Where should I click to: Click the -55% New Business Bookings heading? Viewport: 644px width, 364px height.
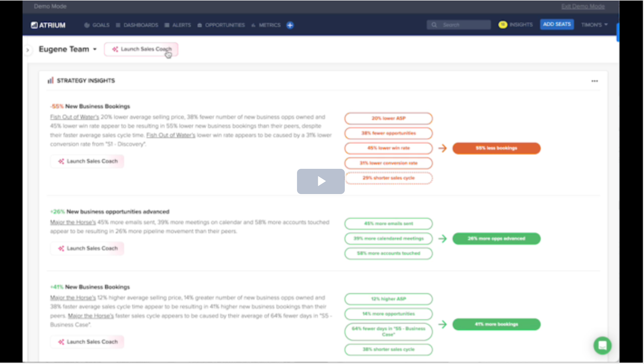pyautogui.click(x=90, y=106)
